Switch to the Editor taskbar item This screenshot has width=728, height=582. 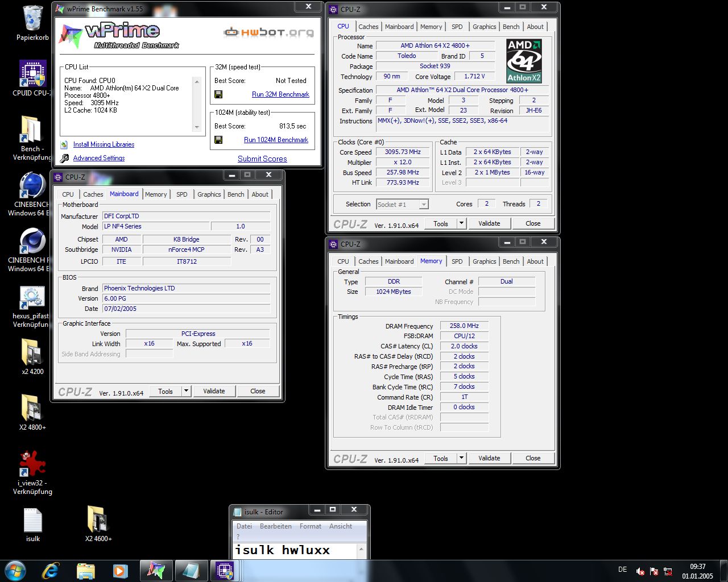point(191,571)
